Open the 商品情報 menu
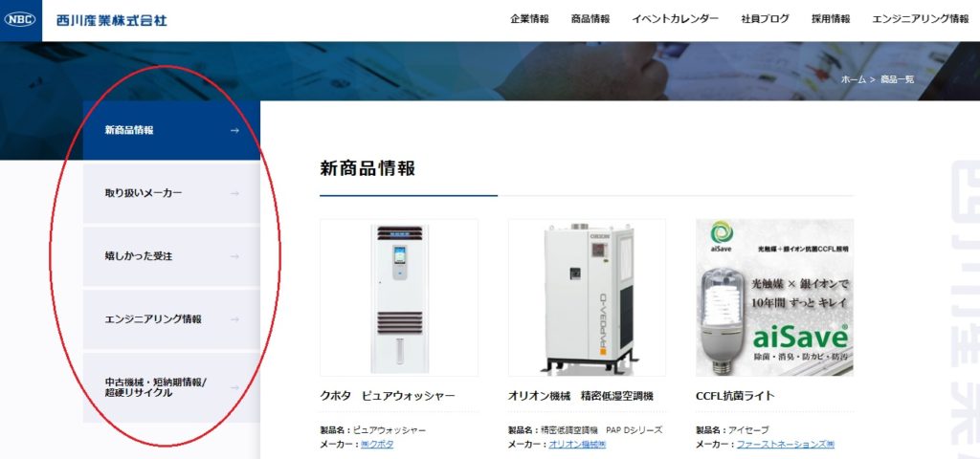This screenshot has width=980, height=459. [590, 19]
